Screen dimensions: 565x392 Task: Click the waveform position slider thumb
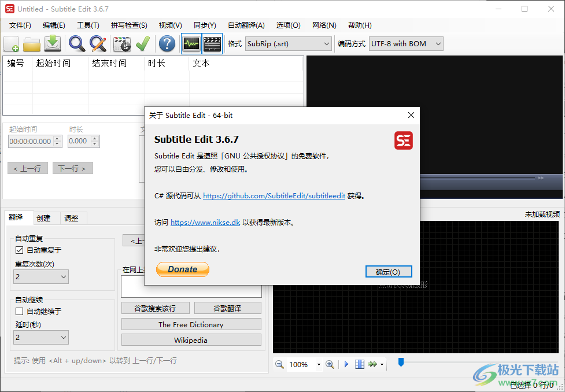[401, 362]
